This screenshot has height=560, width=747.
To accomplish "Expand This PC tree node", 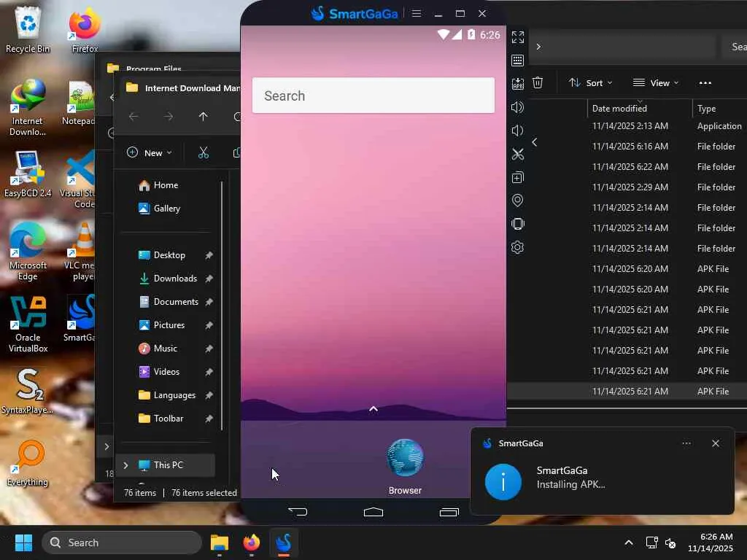I will point(125,465).
